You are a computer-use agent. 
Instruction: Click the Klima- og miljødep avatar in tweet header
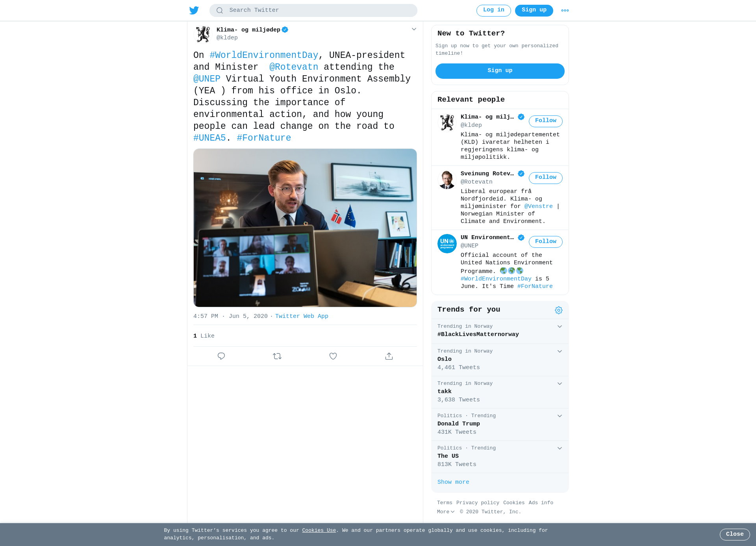click(x=203, y=34)
